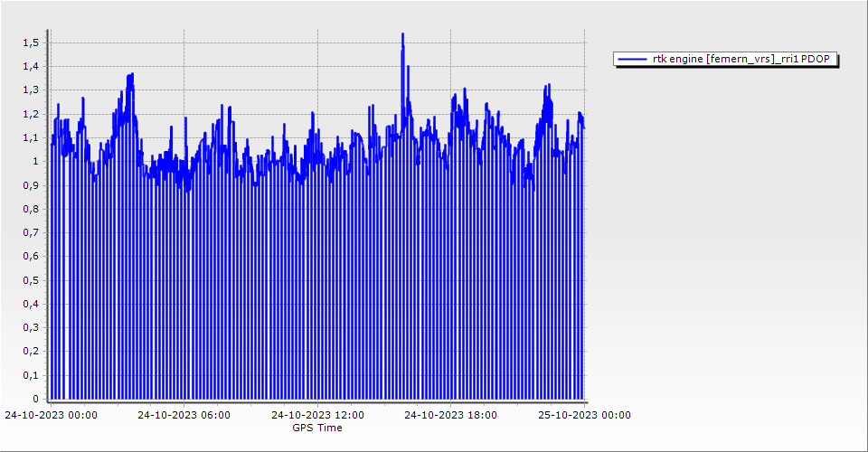Select the 24-10-2023 00:00 time label
The width and height of the screenshot is (868, 452).
(51, 415)
